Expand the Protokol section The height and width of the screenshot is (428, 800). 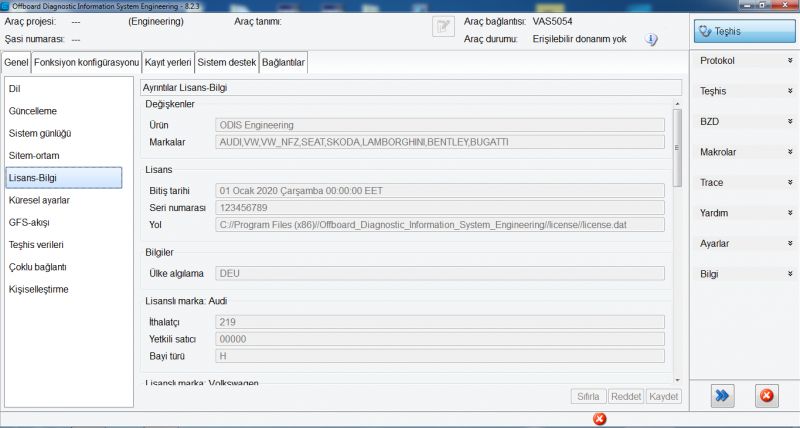pos(743,61)
